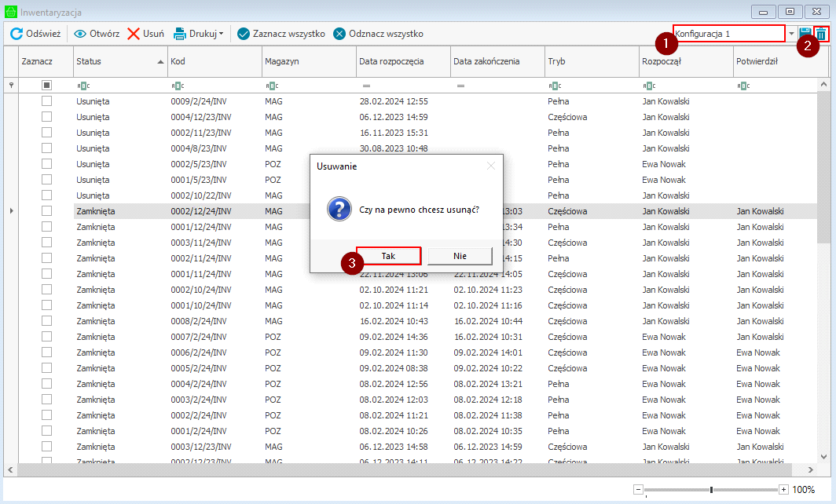
Task: Mark the checkbox for row 0008/2/24/INV
Action: 47,321
